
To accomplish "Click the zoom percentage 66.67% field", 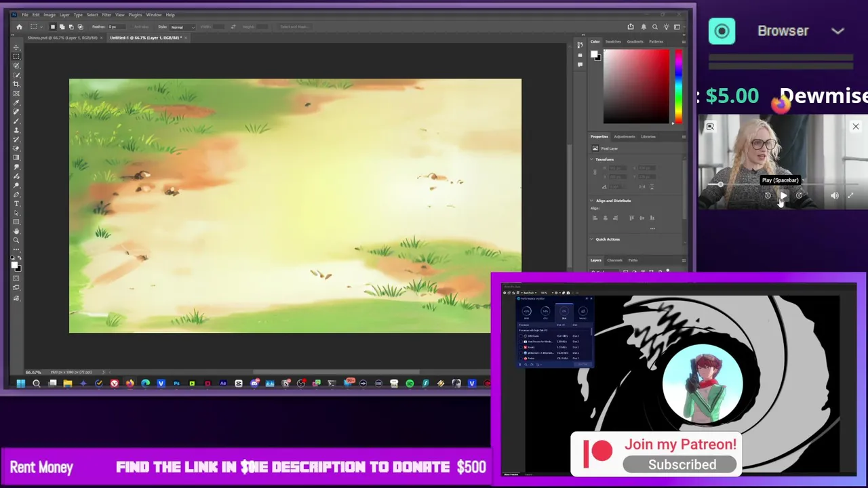I will pos(33,372).
